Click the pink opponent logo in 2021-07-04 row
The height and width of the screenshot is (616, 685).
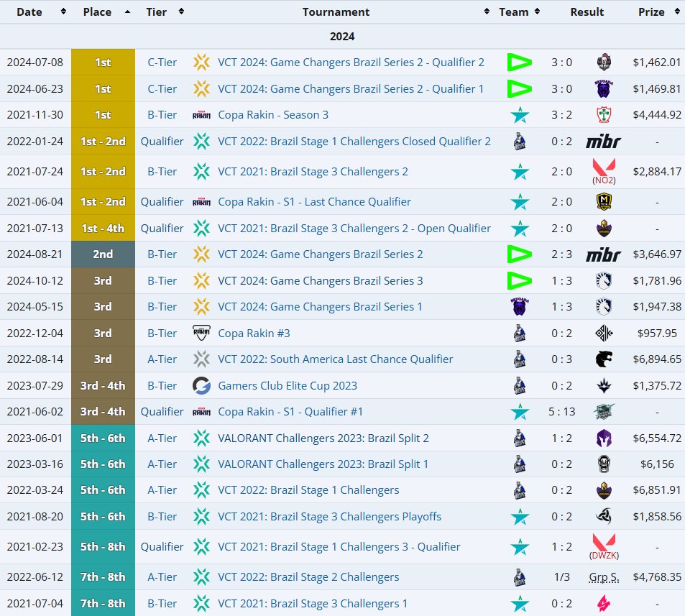pyautogui.click(x=604, y=603)
